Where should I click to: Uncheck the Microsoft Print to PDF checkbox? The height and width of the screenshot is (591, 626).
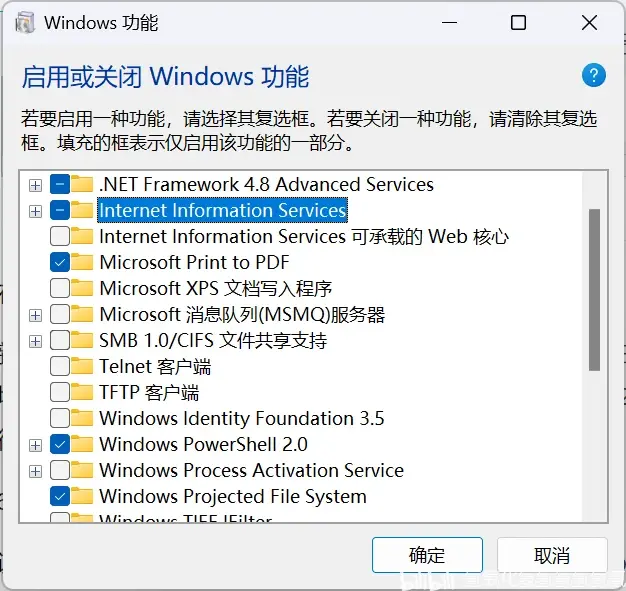60,262
